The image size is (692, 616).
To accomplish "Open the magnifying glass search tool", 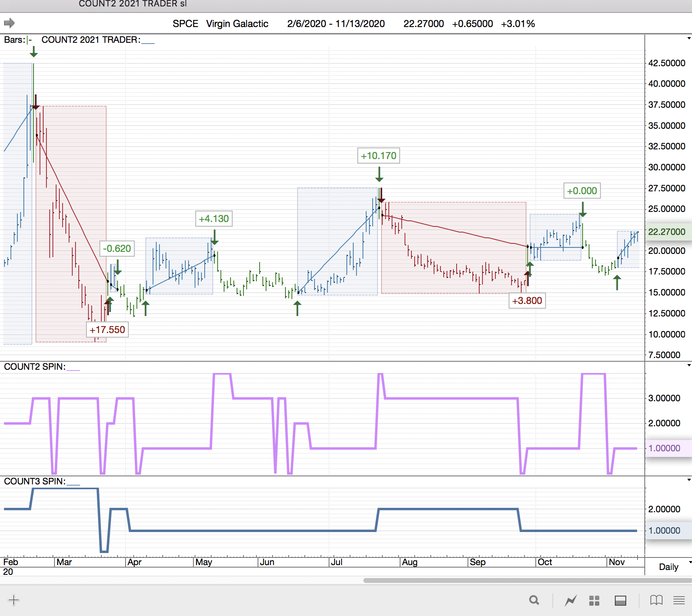I will 534,600.
